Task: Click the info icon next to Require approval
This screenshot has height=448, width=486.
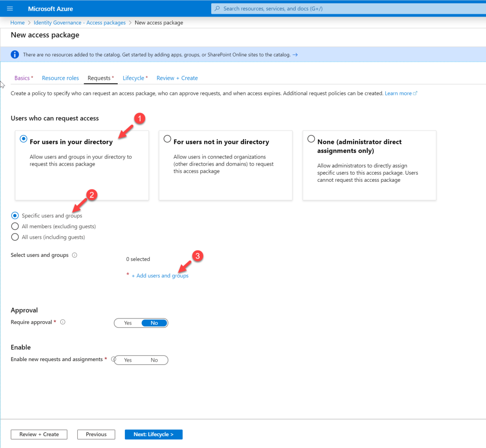Action: (x=62, y=322)
